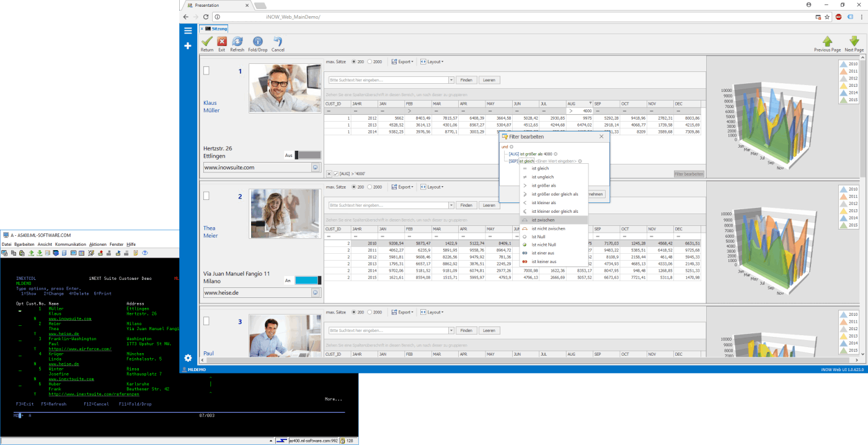Click the search text field in Klaus Müller panel
This screenshot has width=868, height=445.
tap(389, 80)
